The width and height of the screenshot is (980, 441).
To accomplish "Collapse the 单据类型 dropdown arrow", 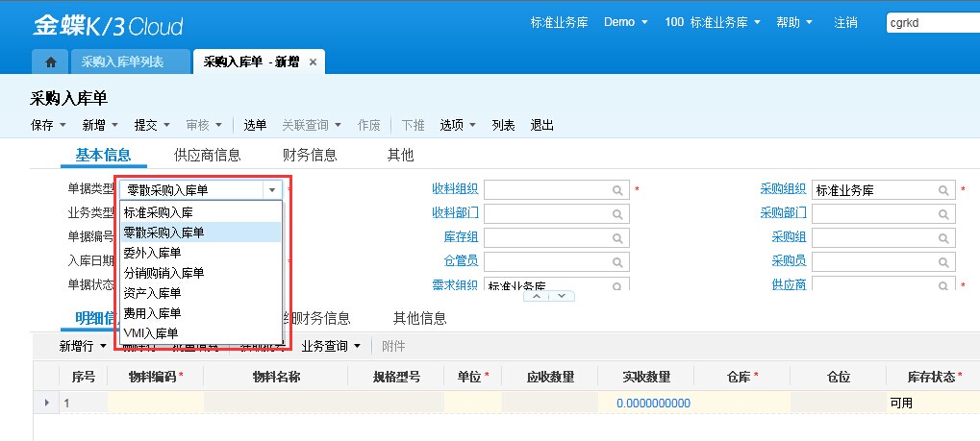I will [x=272, y=190].
